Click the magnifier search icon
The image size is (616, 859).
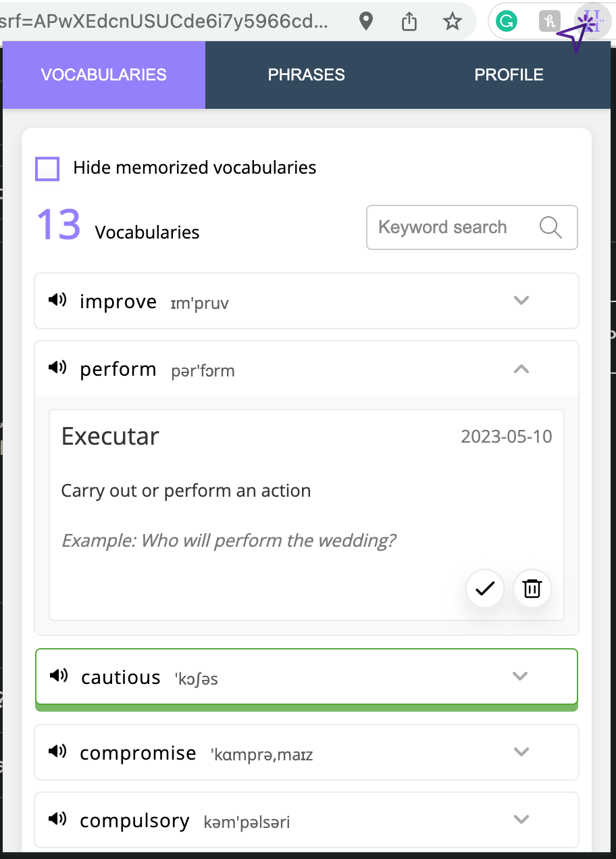point(550,228)
